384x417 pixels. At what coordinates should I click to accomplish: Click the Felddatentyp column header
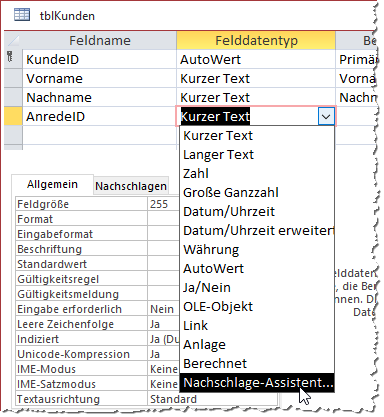coord(256,41)
